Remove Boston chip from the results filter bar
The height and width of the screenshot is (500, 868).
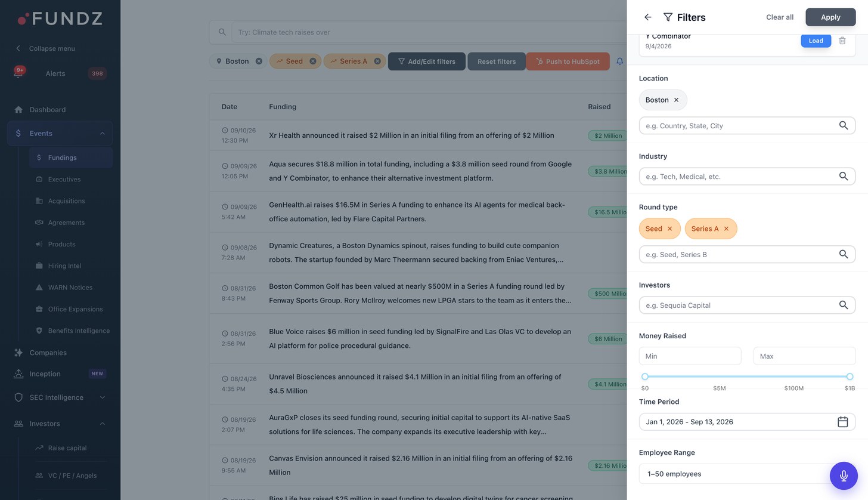pos(259,61)
